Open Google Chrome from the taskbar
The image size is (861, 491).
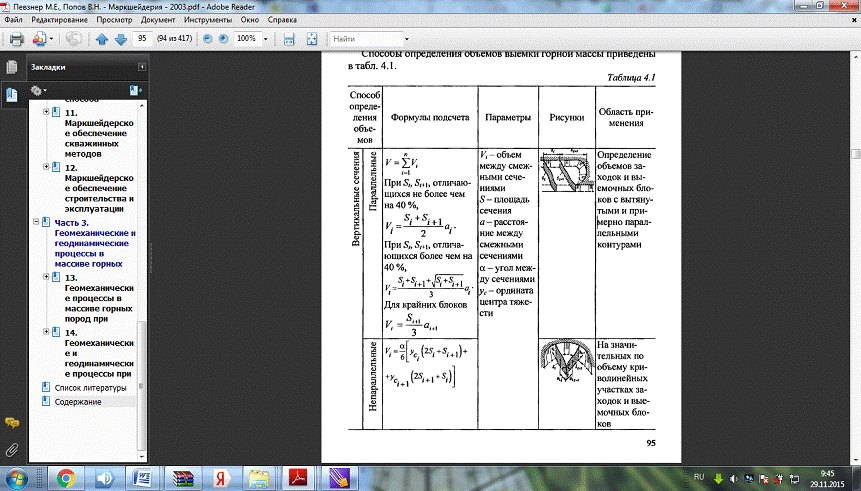[x=65, y=476]
